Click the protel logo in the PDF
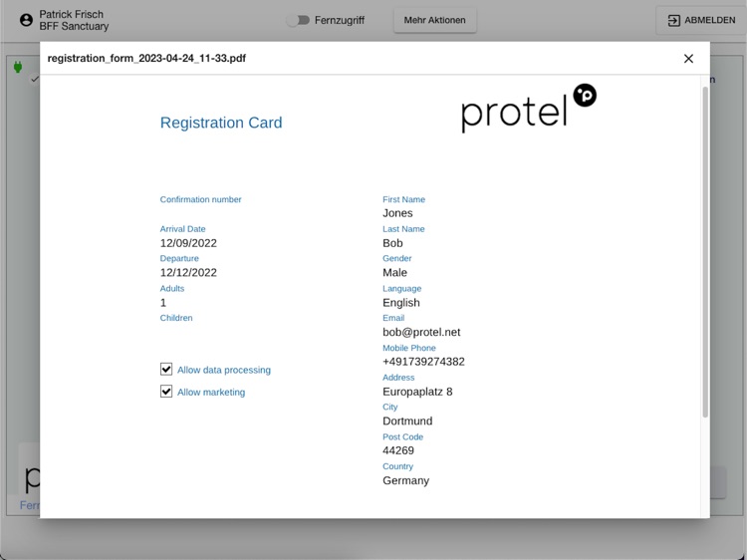Screen dimensions: 747x560 [x=529, y=109]
